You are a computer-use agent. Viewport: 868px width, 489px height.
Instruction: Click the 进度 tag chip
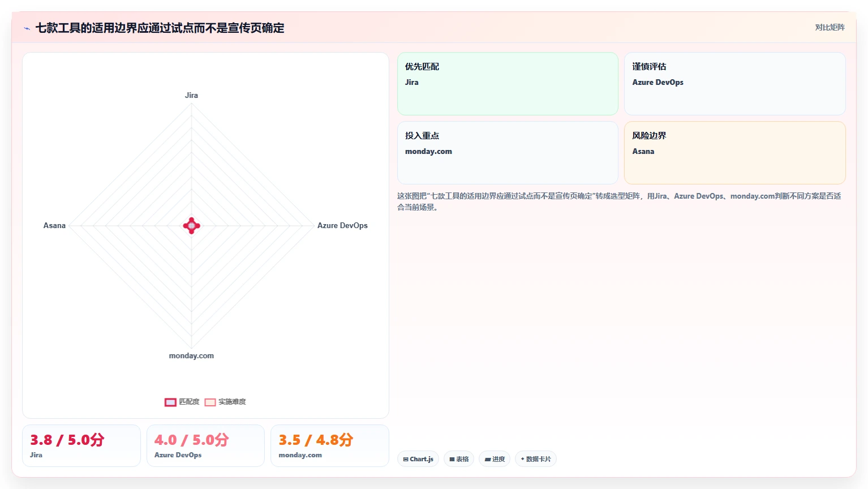pos(495,459)
